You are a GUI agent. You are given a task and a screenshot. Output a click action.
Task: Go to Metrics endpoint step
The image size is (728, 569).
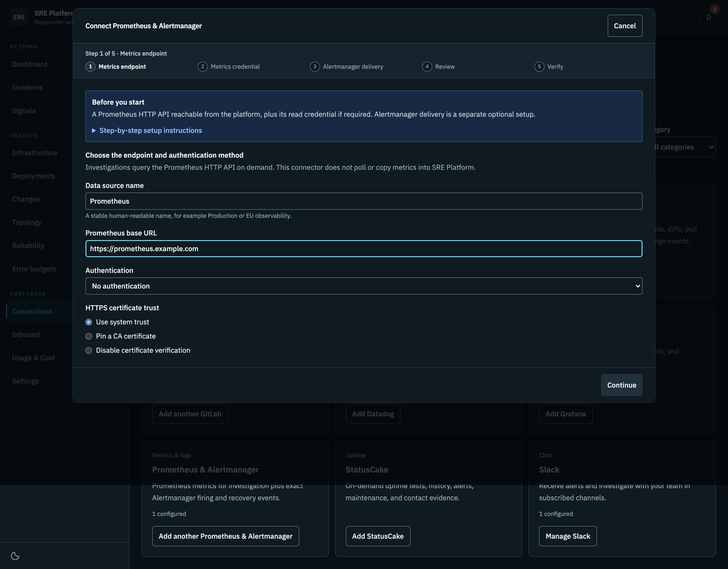[x=116, y=67]
